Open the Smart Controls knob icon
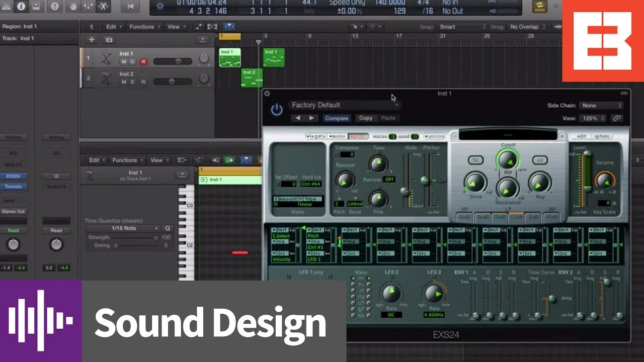Screen dimensions: 644x362 click(72, 7)
